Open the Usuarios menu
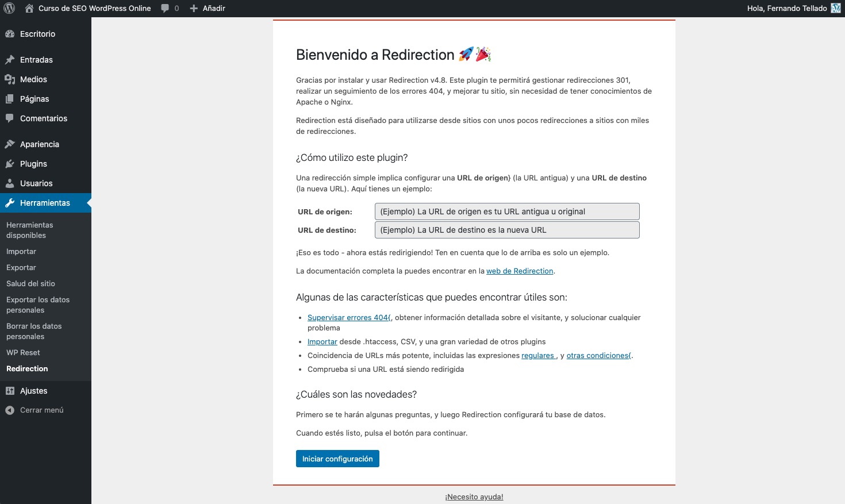This screenshot has width=845, height=504. pyautogui.click(x=36, y=183)
